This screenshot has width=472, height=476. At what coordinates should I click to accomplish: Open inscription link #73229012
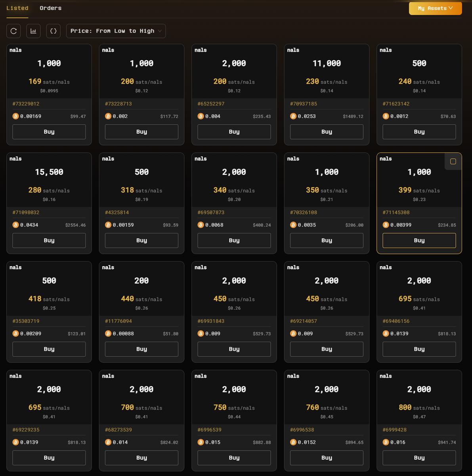(26, 104)
